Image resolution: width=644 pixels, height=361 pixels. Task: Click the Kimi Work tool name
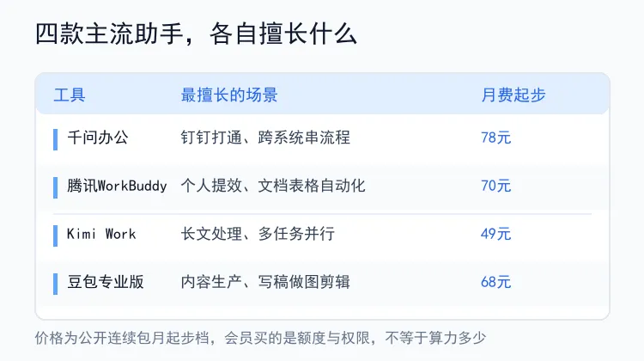[x=101, y=234]
